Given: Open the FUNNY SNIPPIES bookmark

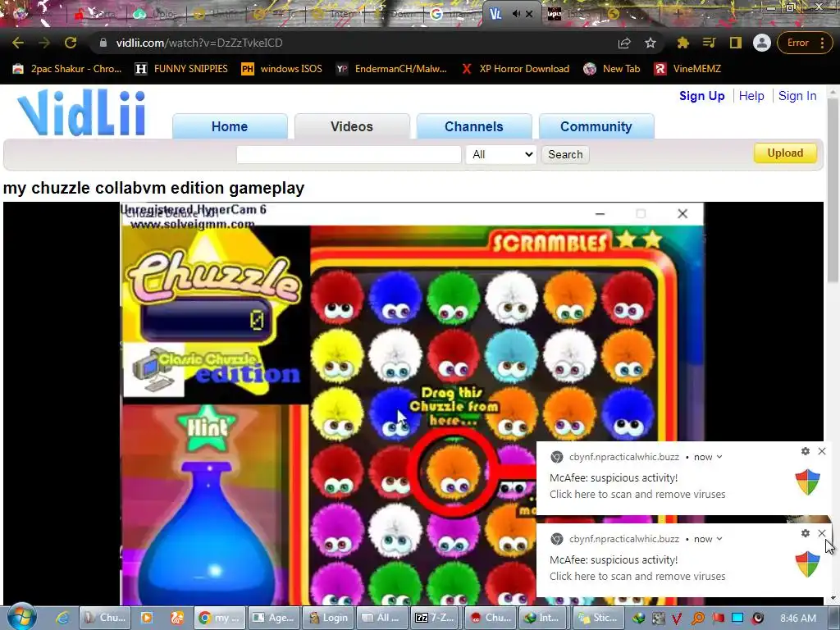Looking at the screenshot, I should (x=181, y=69).
